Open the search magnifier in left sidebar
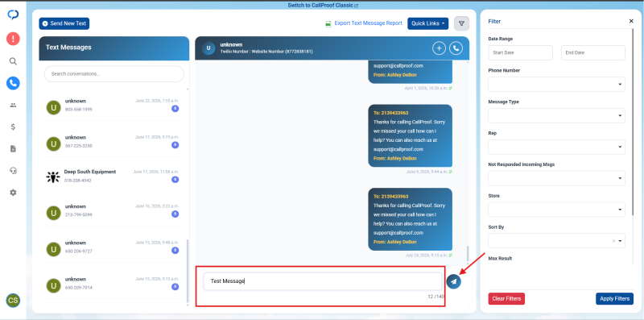 [13, 61]
